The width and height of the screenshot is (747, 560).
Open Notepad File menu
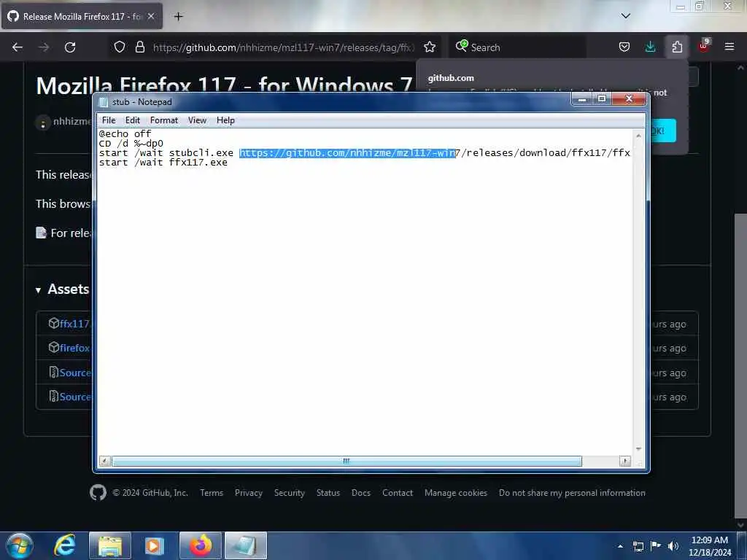coord(109,120)
